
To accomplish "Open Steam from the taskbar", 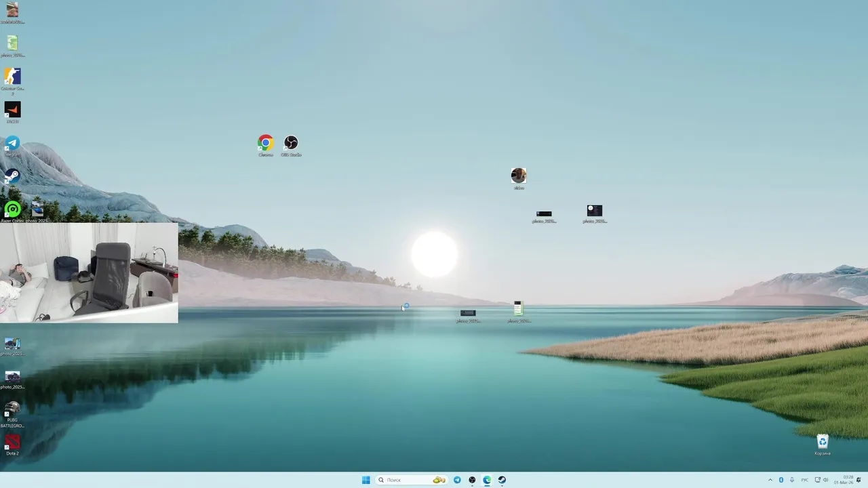I will tap(502, 480).
